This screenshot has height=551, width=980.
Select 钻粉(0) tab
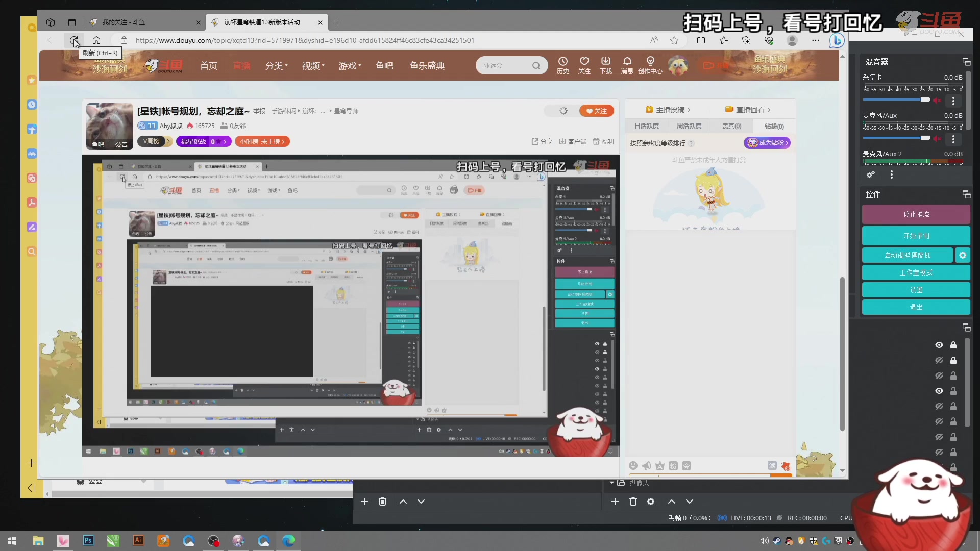[774, 126]
